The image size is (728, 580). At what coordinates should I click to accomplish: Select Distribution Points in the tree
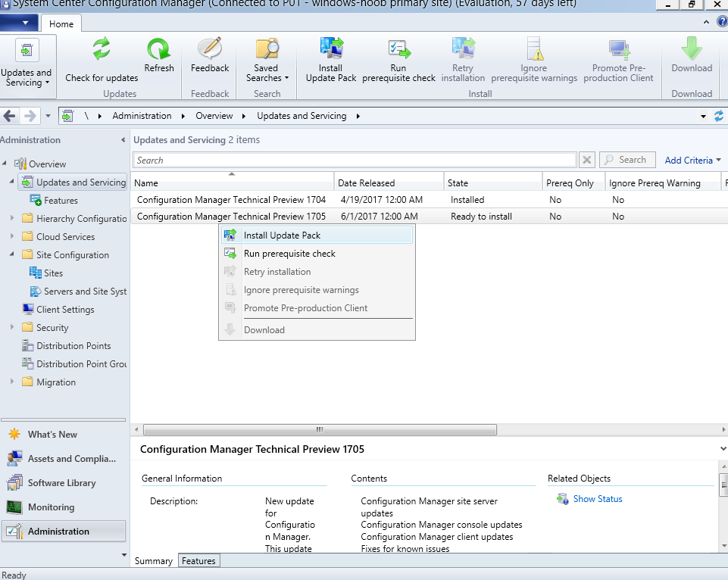[x=73, y=346]
